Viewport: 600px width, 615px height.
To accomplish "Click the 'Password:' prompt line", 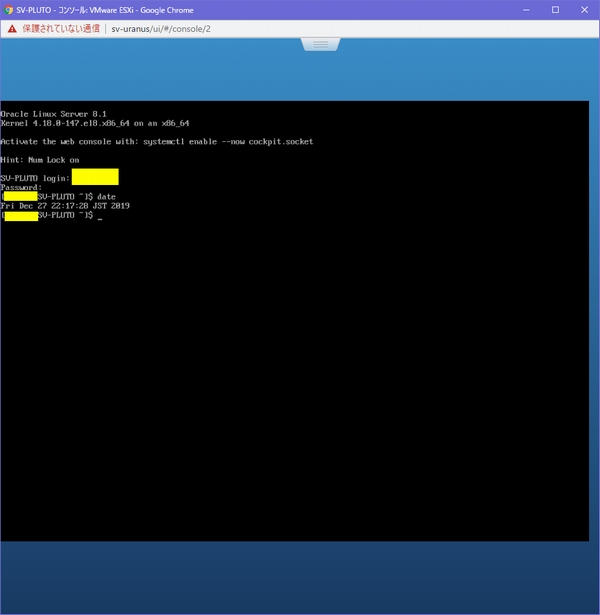I will pos(21,187).
